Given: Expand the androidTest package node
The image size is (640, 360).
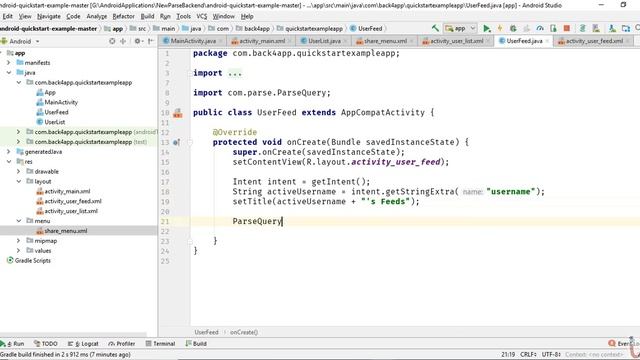Looking at the screenshot, I should point(19,132).
